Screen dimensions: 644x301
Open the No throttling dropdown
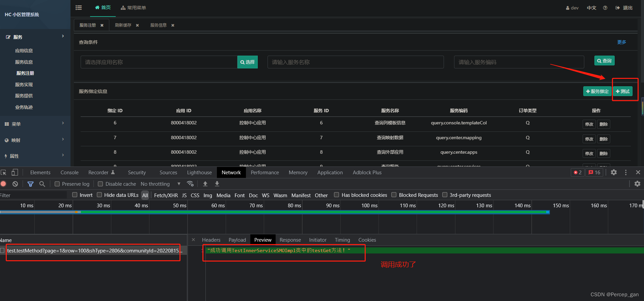click(161, 184)
